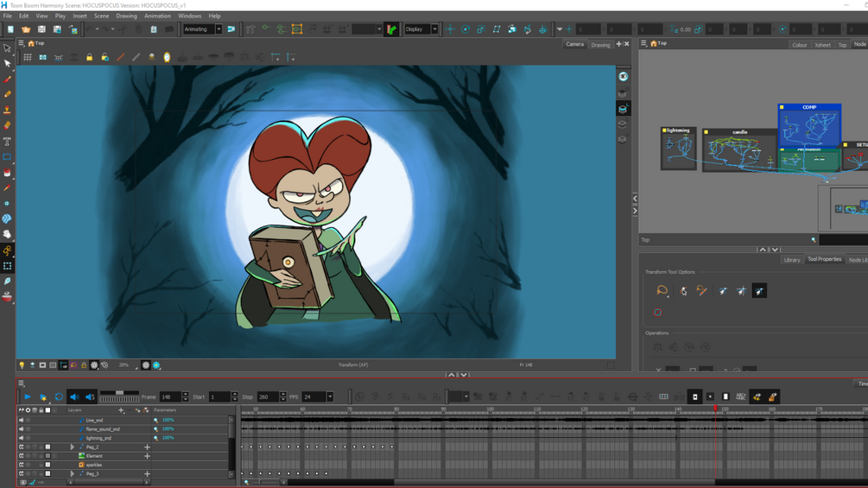Click the lightbulb icon below Camera view
This screenshot has width=868, height=488.
tap(22, 365)
